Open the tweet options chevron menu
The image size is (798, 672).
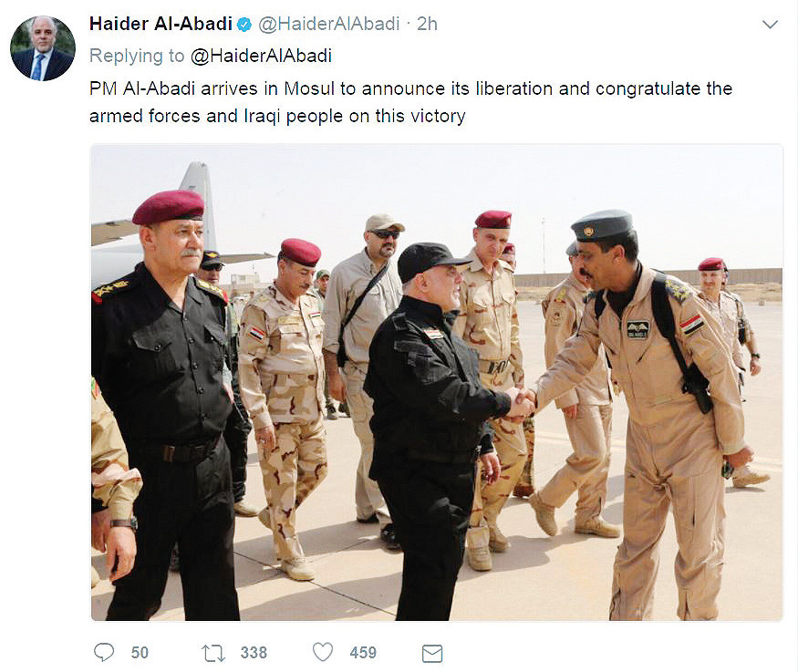pos(770,24)
